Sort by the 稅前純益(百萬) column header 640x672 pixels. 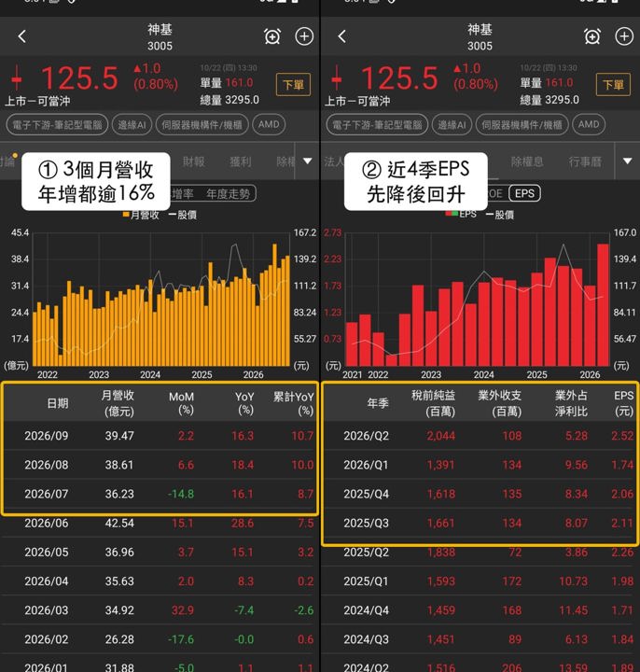pos(433,403)
